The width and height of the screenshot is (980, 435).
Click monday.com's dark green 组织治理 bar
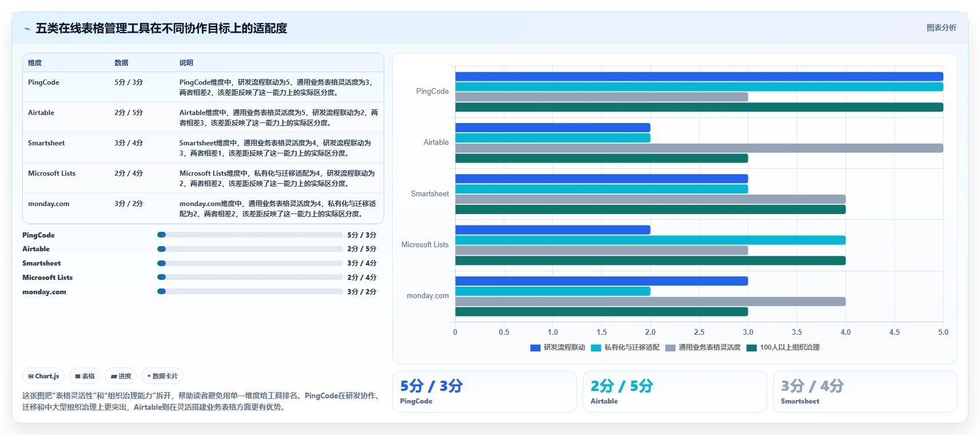[x=601, y=312]
